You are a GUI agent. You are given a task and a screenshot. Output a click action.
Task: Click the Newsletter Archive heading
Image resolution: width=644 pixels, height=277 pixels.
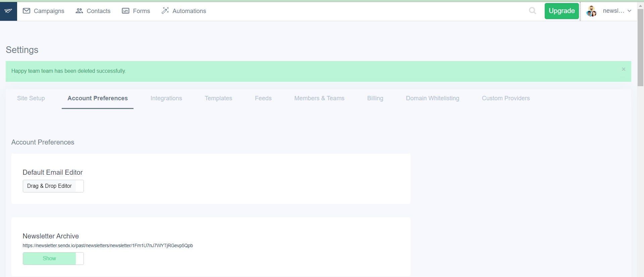coord(51,236)
